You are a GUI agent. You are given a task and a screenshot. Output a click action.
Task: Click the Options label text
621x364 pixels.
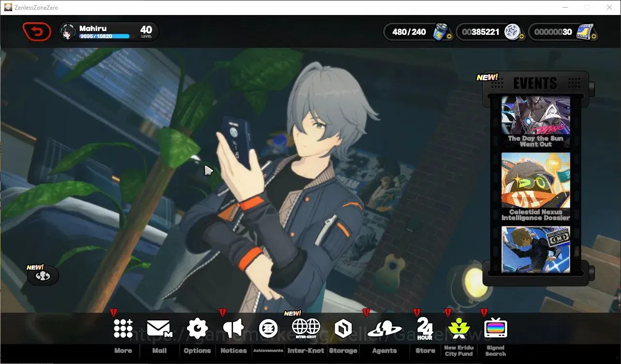click(197, 350)
